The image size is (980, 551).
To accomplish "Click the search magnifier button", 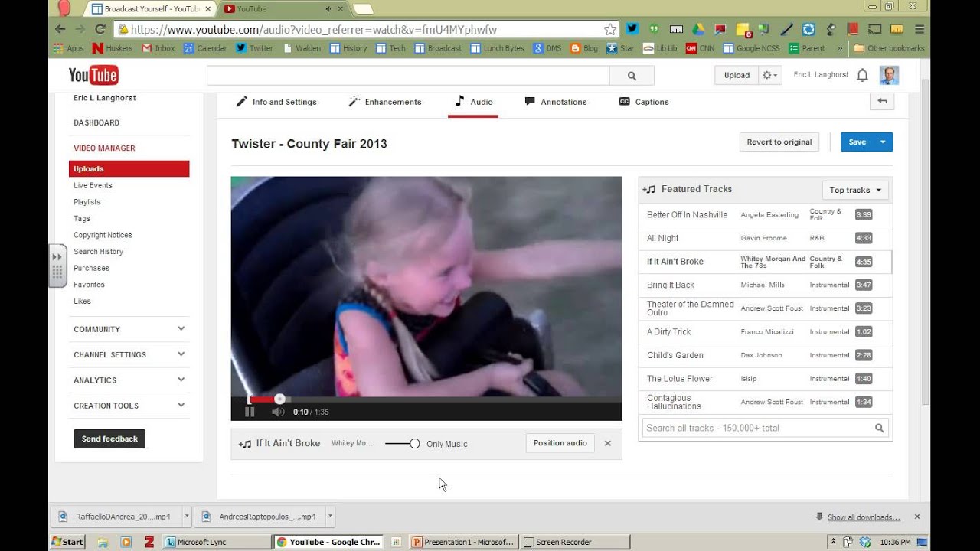I will [632, 76].
